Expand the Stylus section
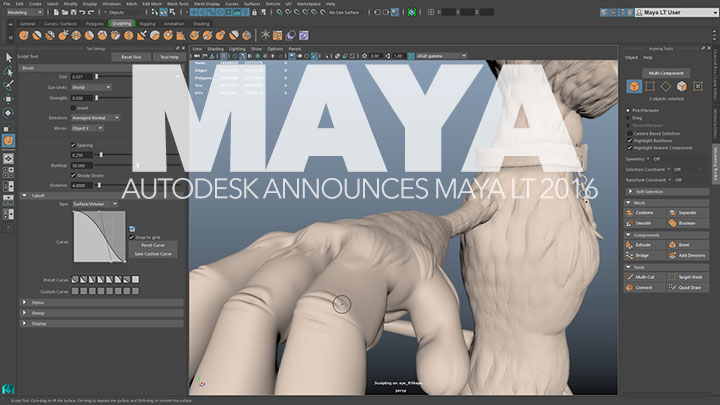720x405 pixels. pos(24,302)
